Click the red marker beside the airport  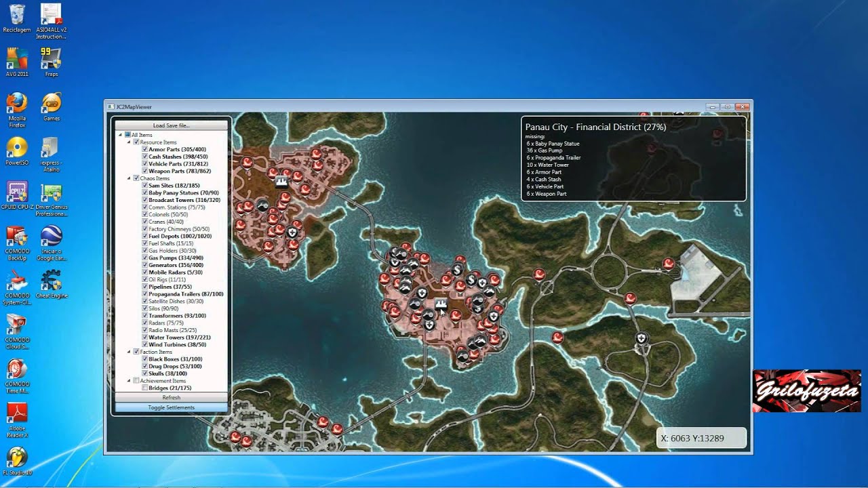pos(669,264)
